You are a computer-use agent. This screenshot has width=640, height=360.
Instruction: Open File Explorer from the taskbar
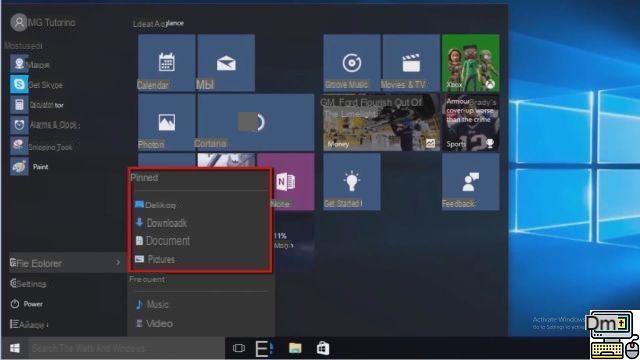tap(295, 348)
